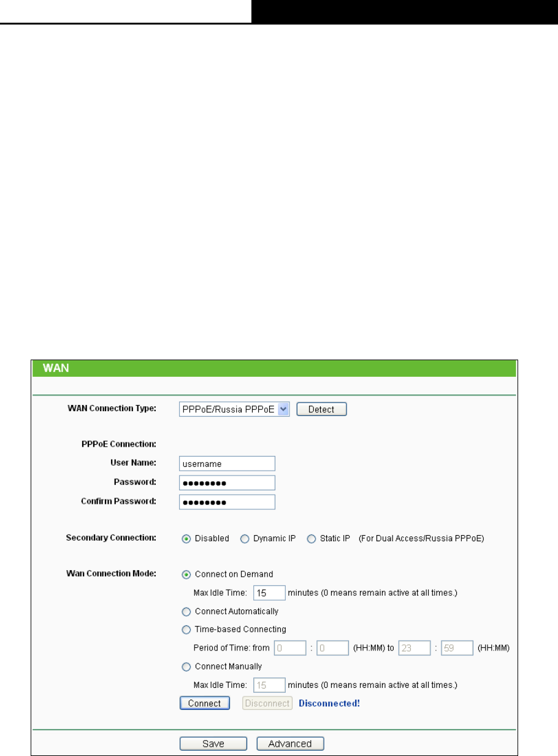Choose Dynamic IP secondary connection
Viewport: 558px width, 756px height.
[x=244, y=539]
